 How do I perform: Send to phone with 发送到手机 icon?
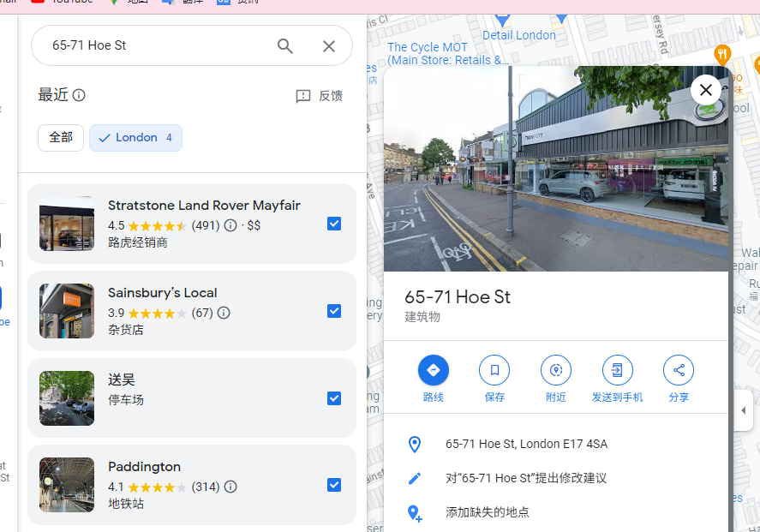(618, 370)
